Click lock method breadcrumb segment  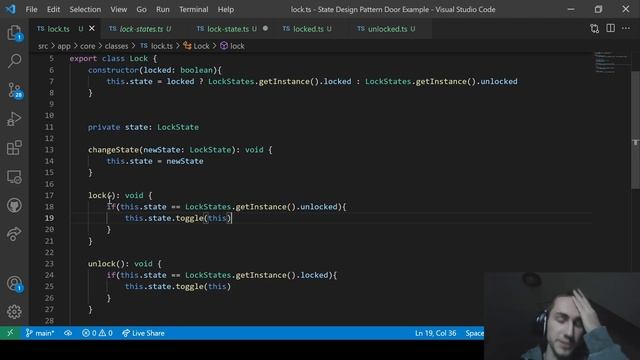coord(232,46)
